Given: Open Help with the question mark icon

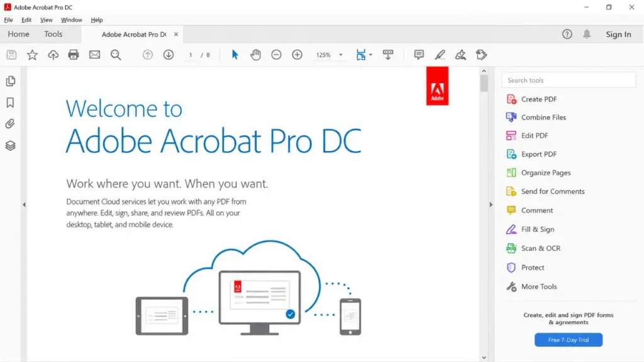Looking at the screenshot, I should pos(567,35).
